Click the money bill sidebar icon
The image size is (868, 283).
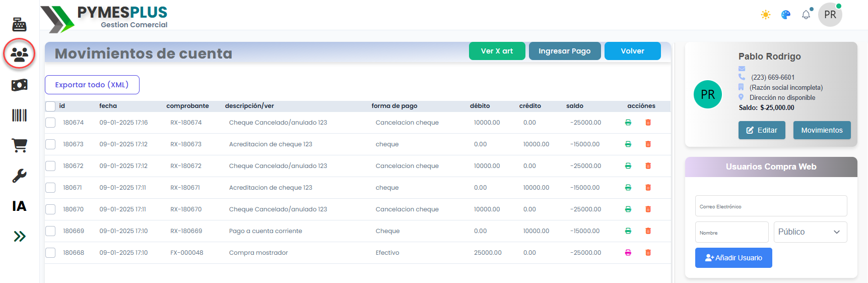point(19,85)
